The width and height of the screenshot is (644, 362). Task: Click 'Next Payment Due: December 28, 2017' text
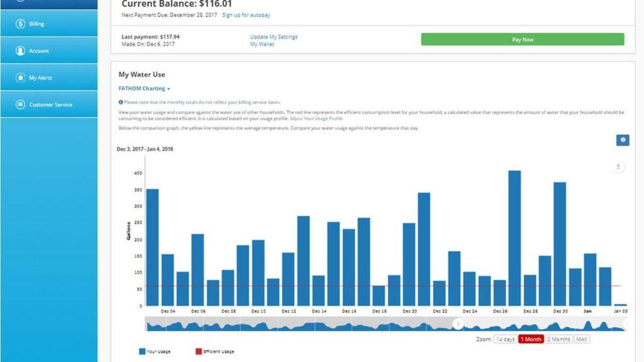pos(170,15)
